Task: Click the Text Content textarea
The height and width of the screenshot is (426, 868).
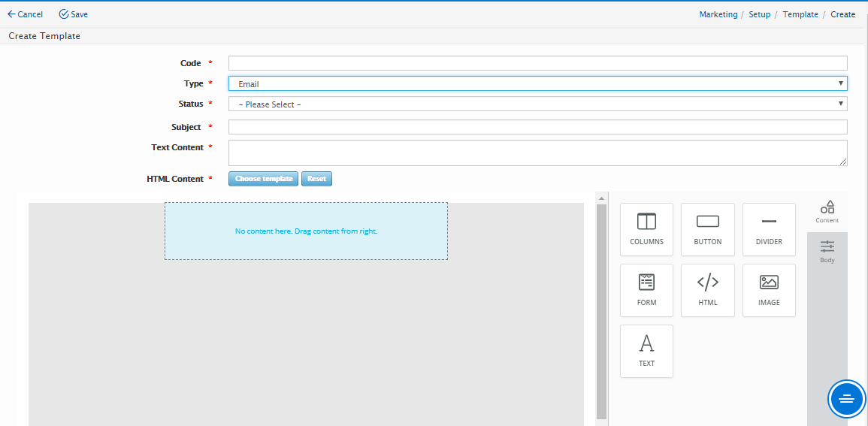Action: [x=537, y=153]
